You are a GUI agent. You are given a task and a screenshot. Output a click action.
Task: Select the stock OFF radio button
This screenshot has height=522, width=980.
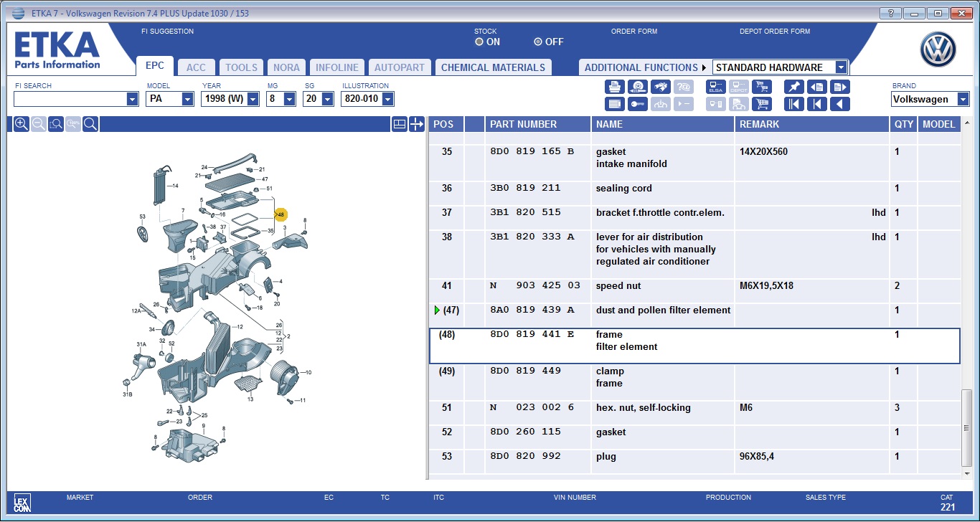tap(537, 42)
